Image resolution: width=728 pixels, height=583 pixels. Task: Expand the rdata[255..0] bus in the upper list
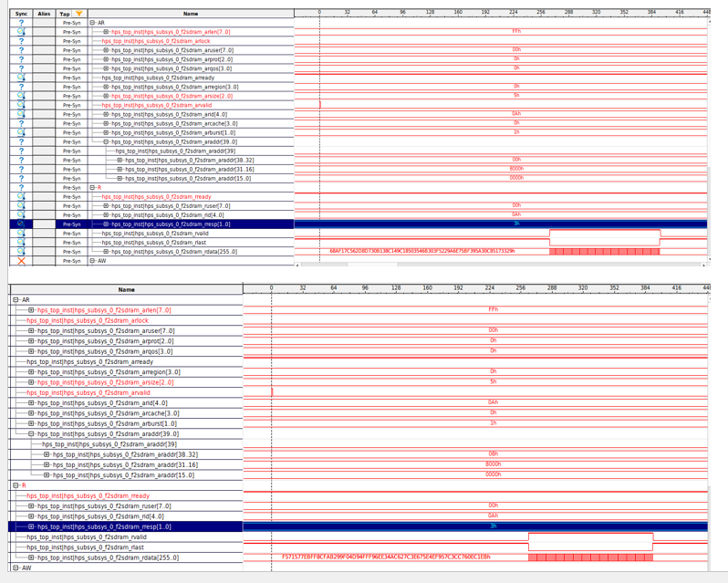(x=106, y=252)
